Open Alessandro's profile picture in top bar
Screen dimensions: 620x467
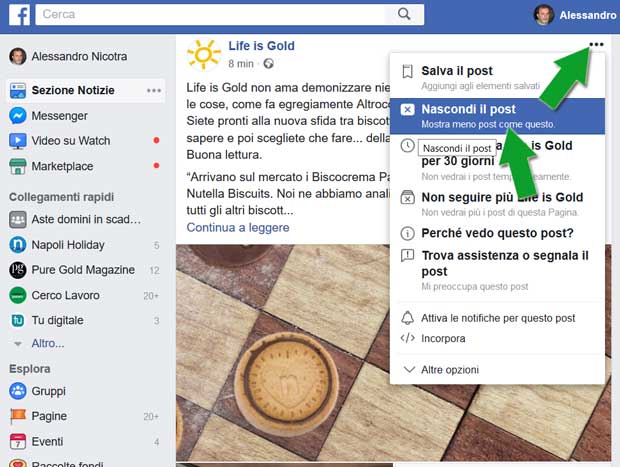544,15
